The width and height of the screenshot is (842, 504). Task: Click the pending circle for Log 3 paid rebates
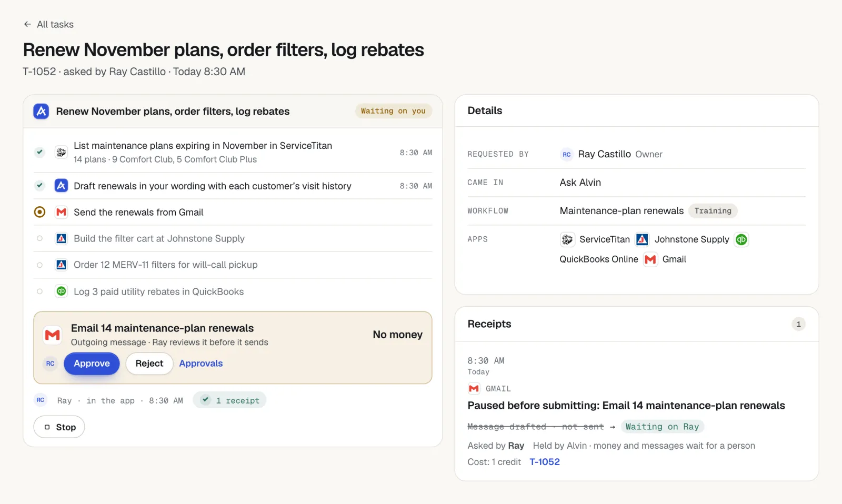(39, 291)
